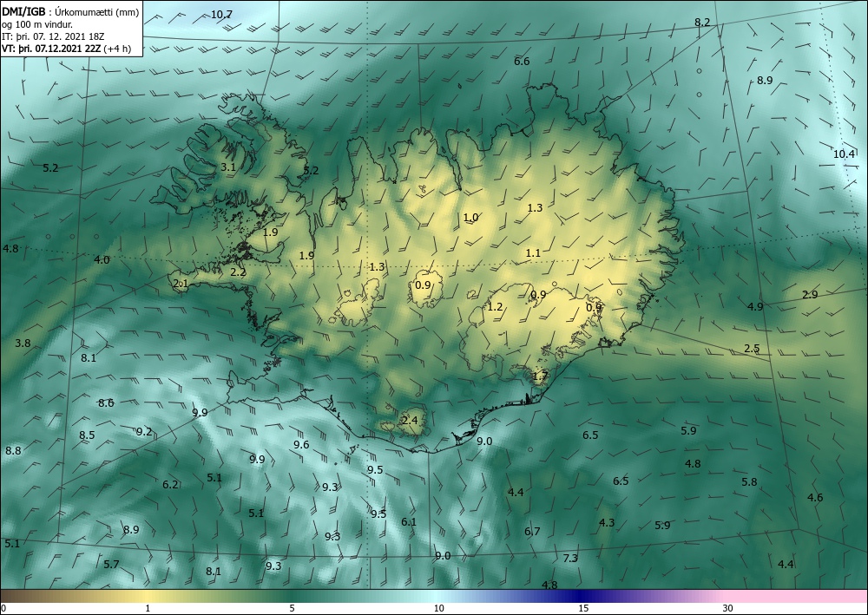This screenshot has width=868, height=615.
Task: Click the 6.1 value on the map
Action: click(409, 521)
